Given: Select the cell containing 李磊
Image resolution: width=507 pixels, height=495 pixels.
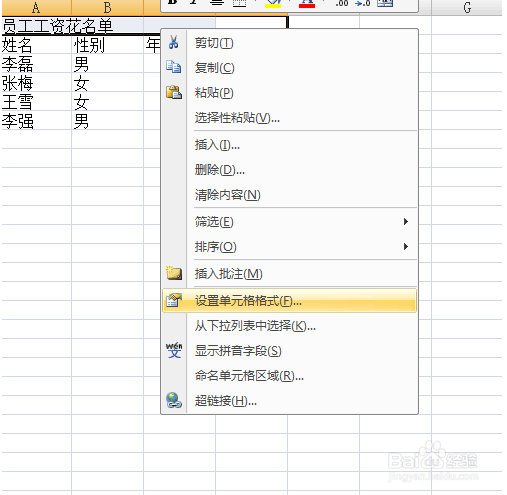Looking at the screenshot, I should pos(36,63).
